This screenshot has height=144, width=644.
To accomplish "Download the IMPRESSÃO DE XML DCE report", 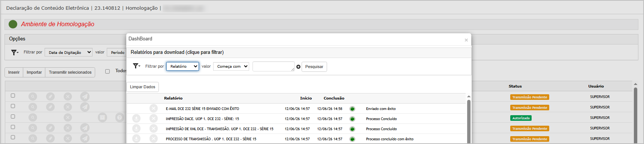I will (136, 129).
